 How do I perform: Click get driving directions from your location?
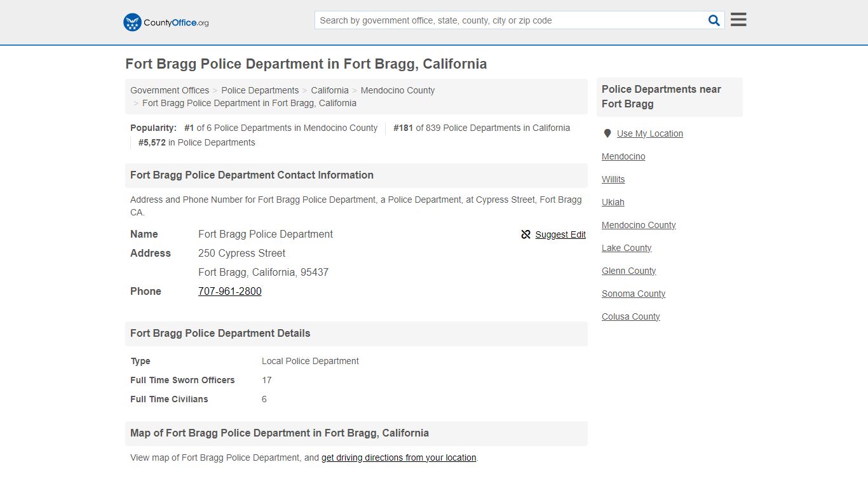coord(399,457)
